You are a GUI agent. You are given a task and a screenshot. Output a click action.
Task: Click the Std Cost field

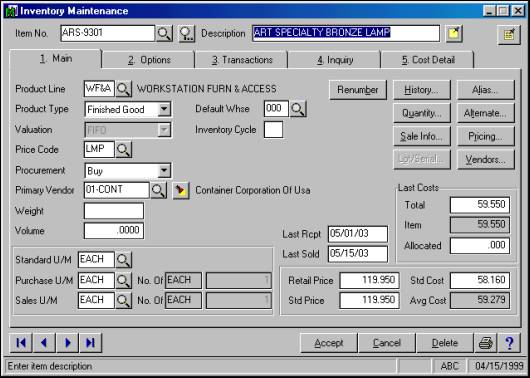[480, 281]
